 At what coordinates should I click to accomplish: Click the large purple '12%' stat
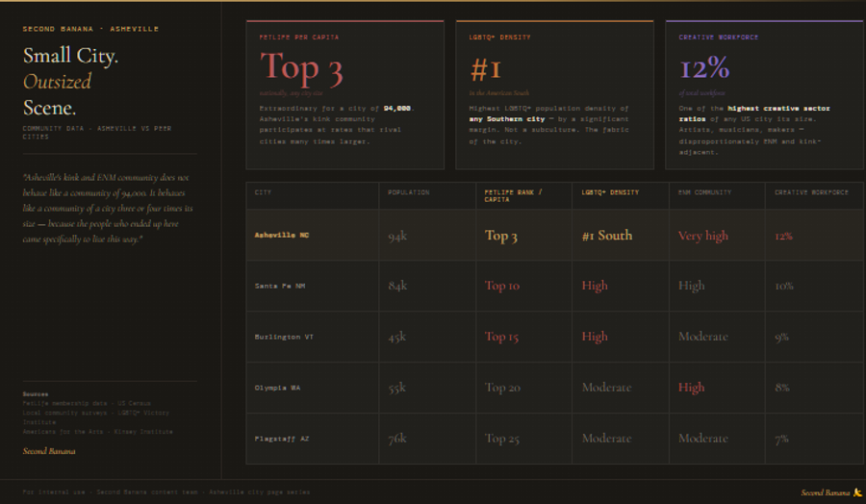(704, 68)
